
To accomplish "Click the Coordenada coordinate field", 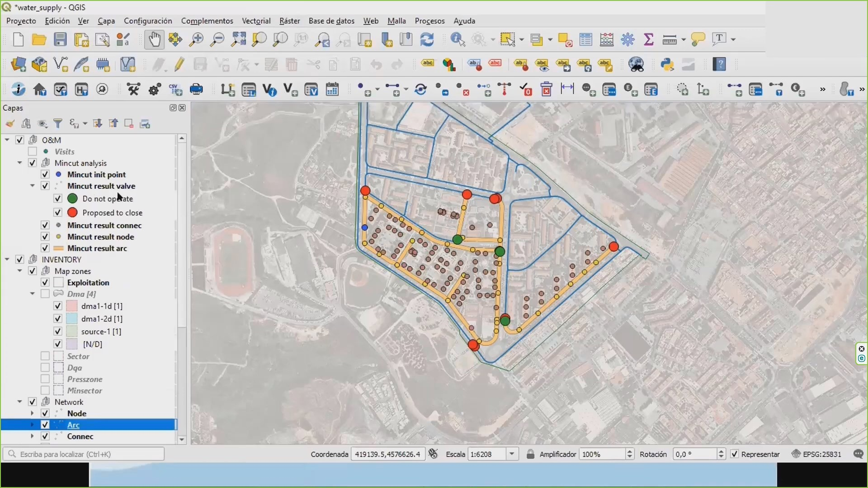I will point(388,454).
